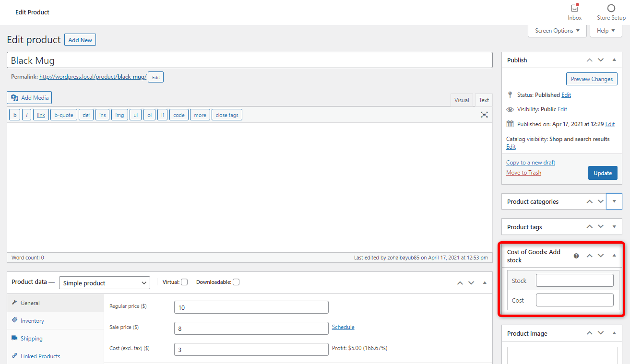Insert ul list tag
The width and height of the screenshot is (630, 364).
click(136, 115)
